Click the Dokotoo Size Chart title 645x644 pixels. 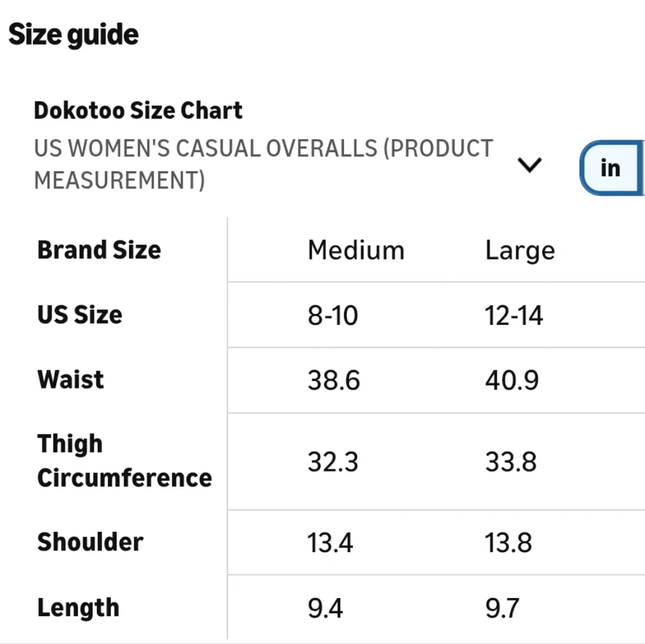pos(138,111)
